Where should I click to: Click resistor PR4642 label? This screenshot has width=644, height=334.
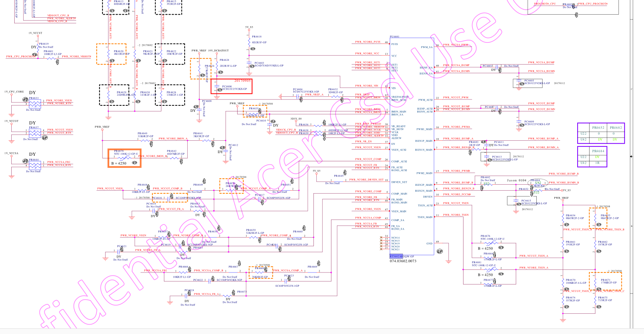pos(172,151)
